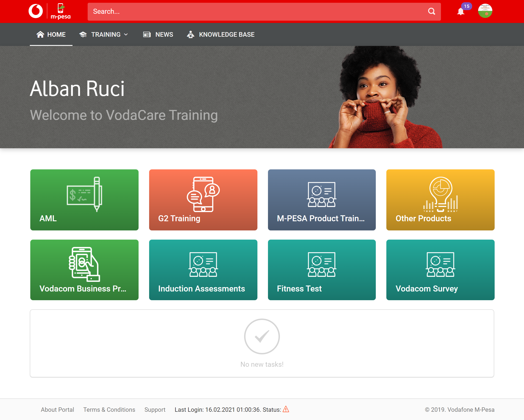Viewport: 524px width, 420px height.
Task: Open Induction Assessments tile
Action: pos(203,270)
